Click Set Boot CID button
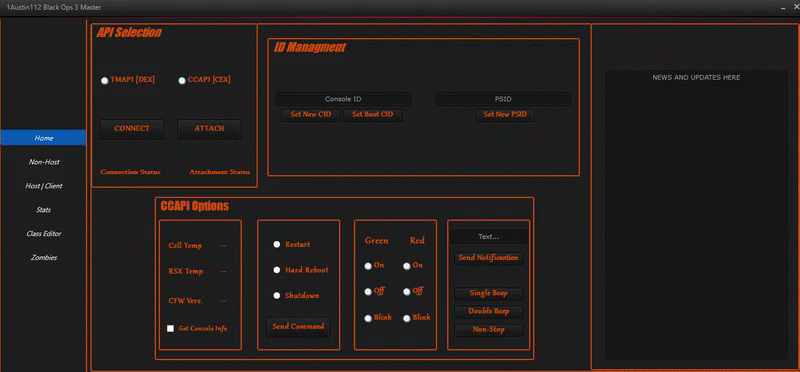This screenshot has height=372, width=800. [x=372, y=115]
